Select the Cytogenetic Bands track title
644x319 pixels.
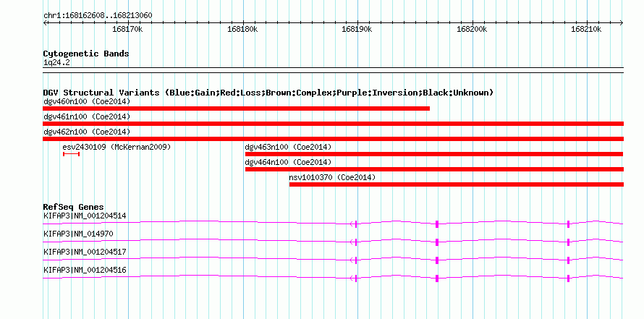pos(86,54)
